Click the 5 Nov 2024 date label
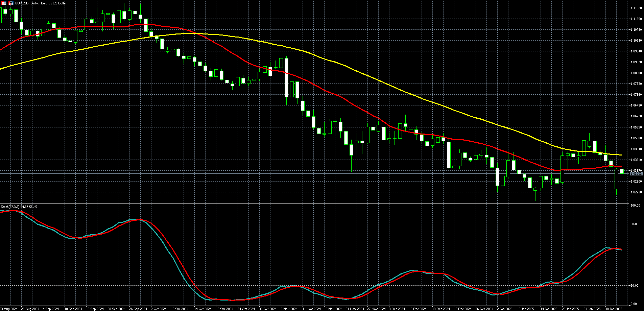 point(289,309)
